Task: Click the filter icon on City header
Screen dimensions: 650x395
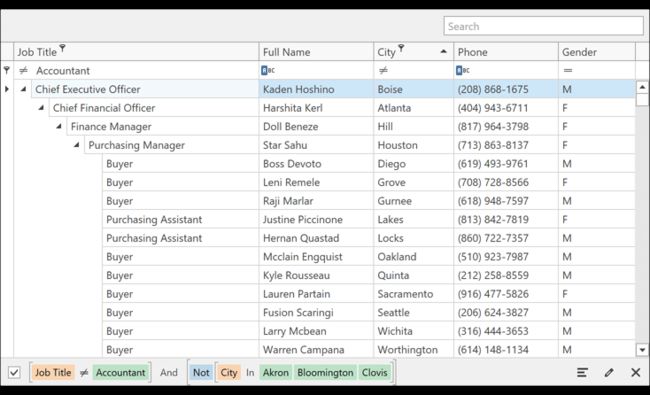Action: 401,48
